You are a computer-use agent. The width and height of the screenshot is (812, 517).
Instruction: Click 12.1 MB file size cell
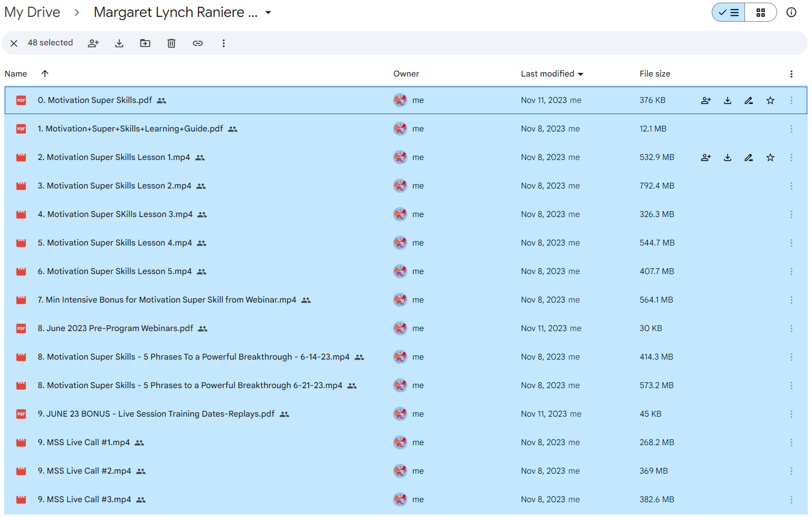653,129
